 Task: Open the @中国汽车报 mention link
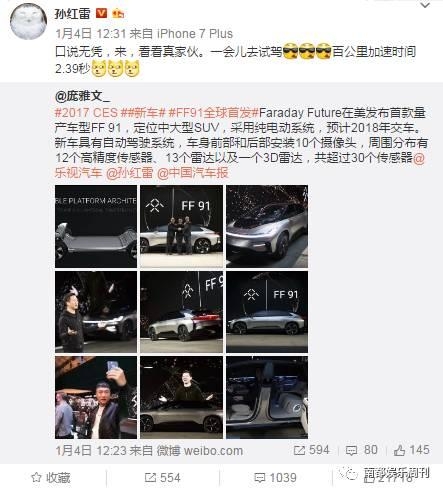(x=193, y=173)
